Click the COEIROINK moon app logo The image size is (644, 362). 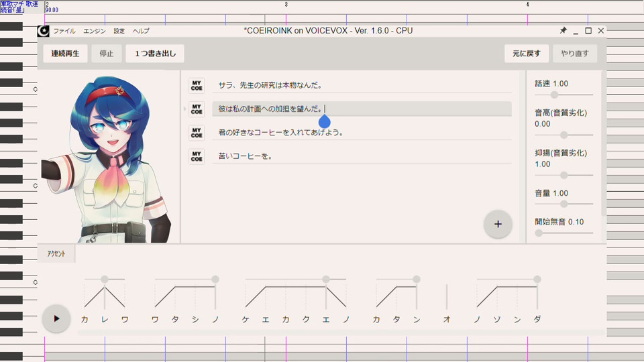click(x=43, y=31)
